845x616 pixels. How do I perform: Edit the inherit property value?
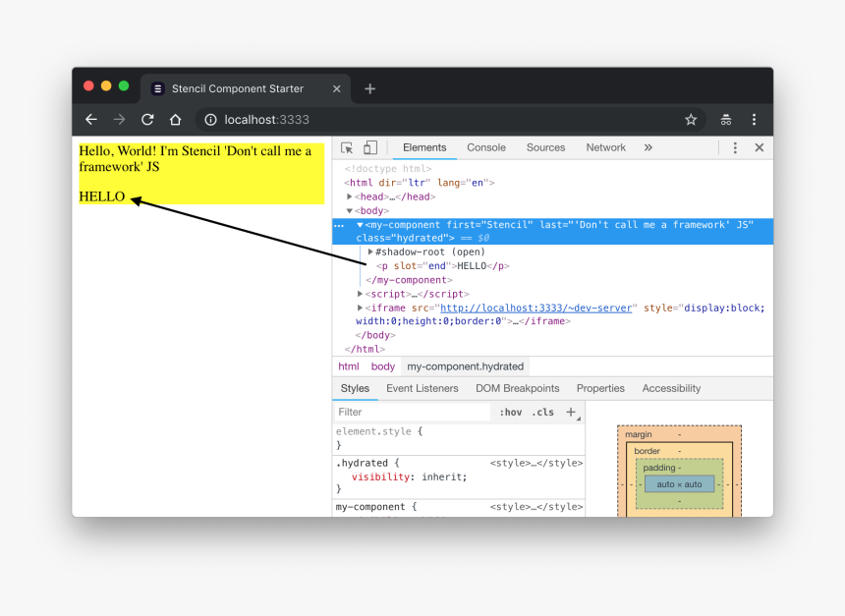tap(442, 476)
